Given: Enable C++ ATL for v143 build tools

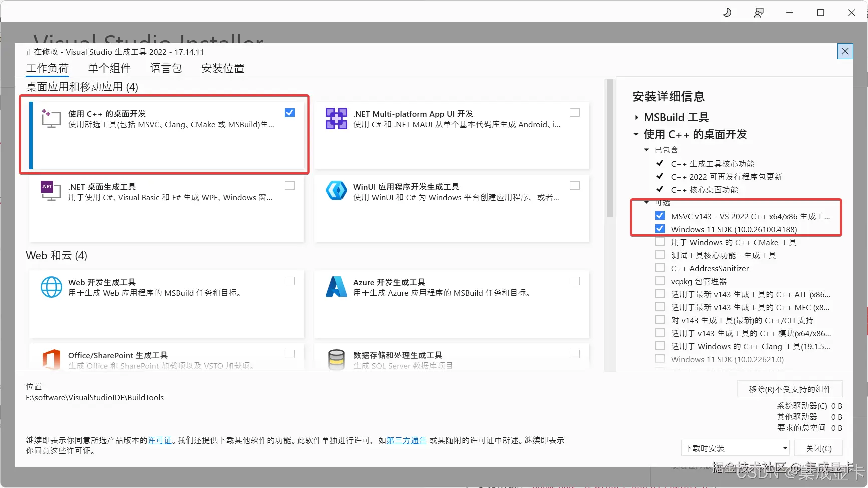Looking at the screenshot, I should [660, 294].
